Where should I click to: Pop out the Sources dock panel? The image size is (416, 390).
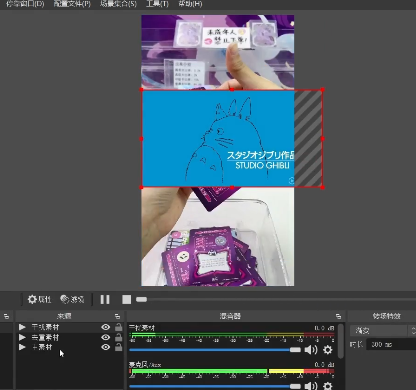click(x=117, y=316)
